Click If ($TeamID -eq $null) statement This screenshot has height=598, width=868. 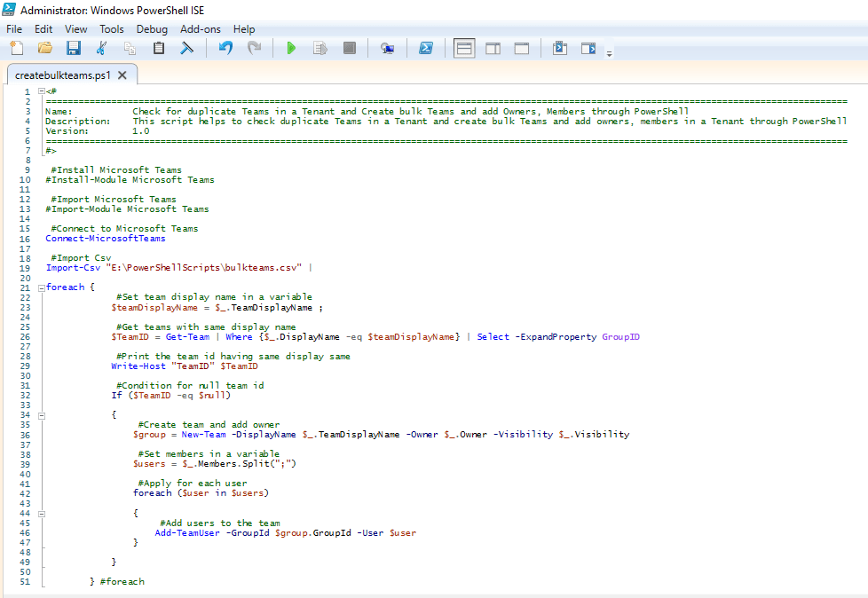pyautogui.click(x=170, y=396)
